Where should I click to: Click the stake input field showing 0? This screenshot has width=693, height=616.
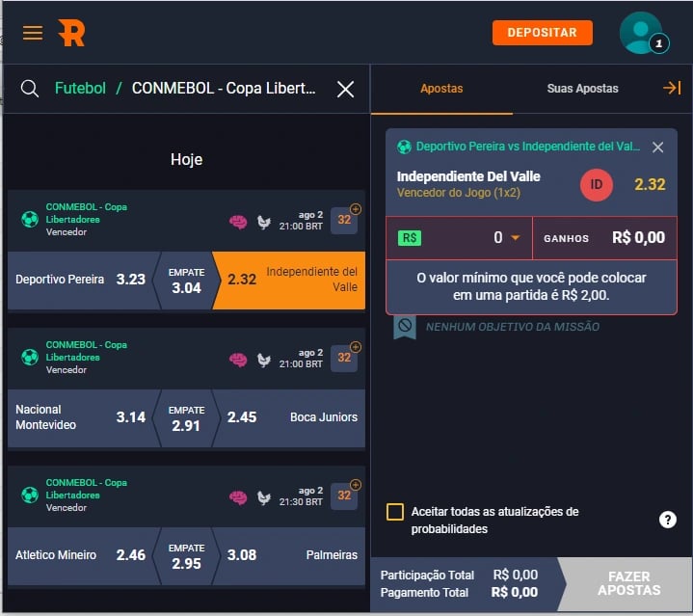coord(459,238)
